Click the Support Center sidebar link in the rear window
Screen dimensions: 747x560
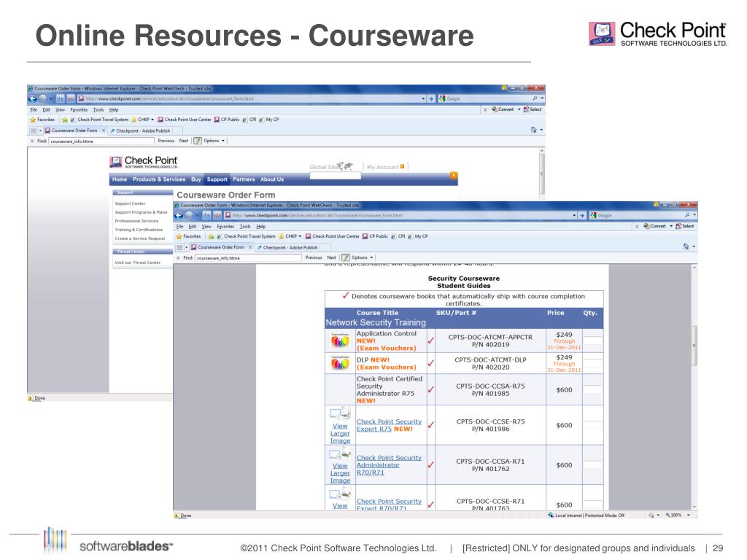pyautogui.click(x=130, y=204)
